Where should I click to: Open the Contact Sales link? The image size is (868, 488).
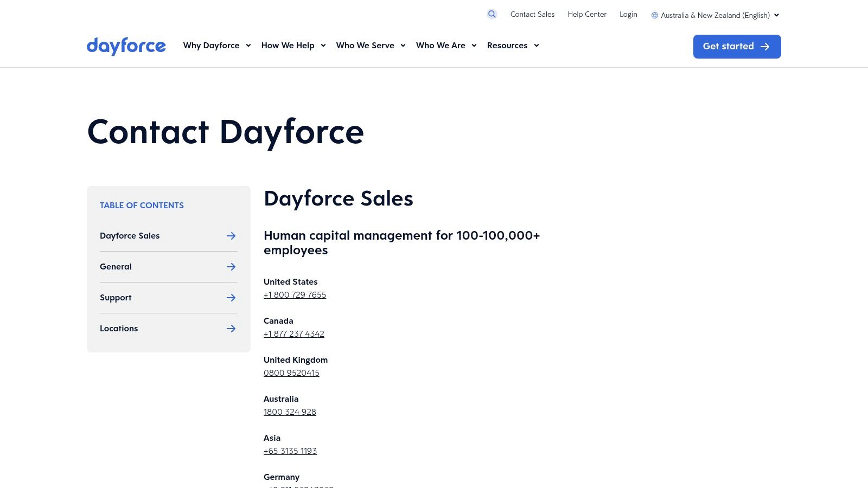click(532, 14)
